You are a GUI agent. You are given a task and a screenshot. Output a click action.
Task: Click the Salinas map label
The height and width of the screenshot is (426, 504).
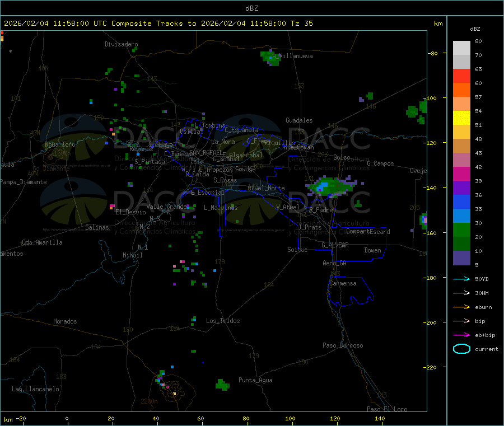coord(97,227)
